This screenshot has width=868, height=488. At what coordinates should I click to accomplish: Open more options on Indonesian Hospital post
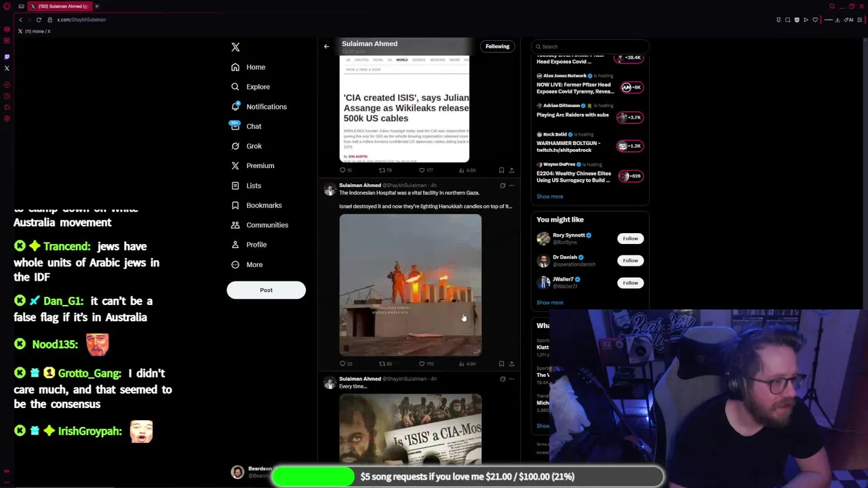(512, 186)
